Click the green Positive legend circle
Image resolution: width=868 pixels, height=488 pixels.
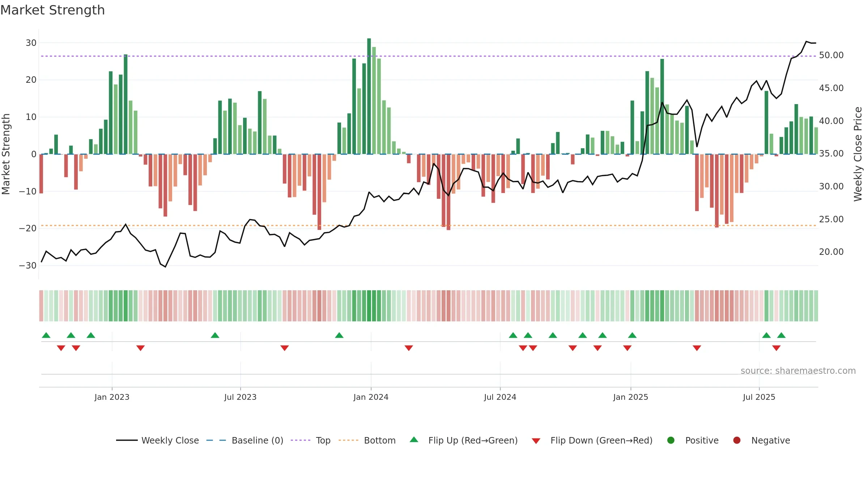[671, 440]
